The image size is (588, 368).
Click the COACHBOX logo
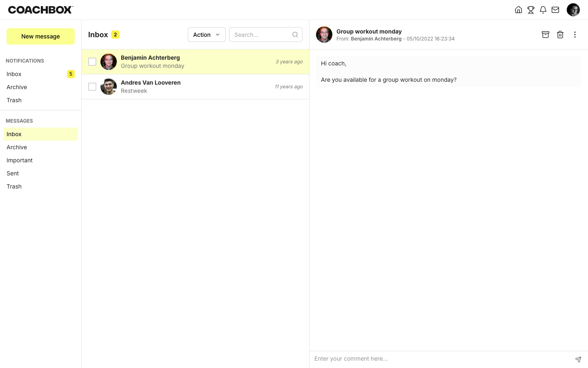point(41,10)
